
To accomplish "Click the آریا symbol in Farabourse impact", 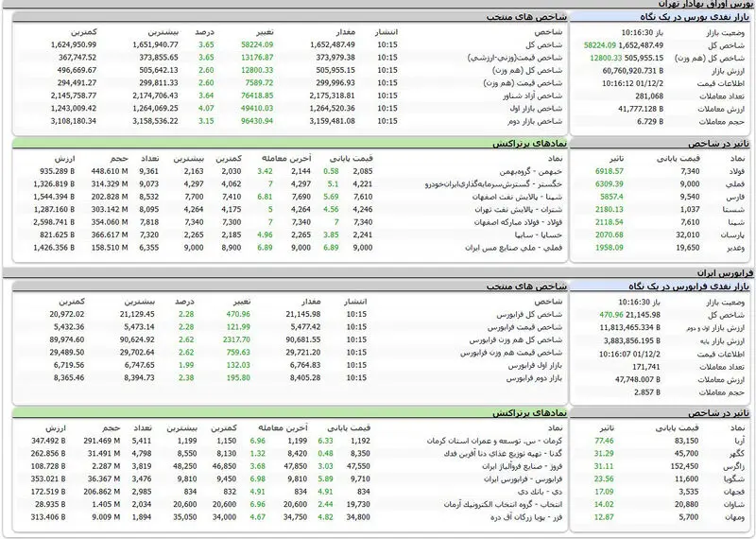I will [739, 441].
